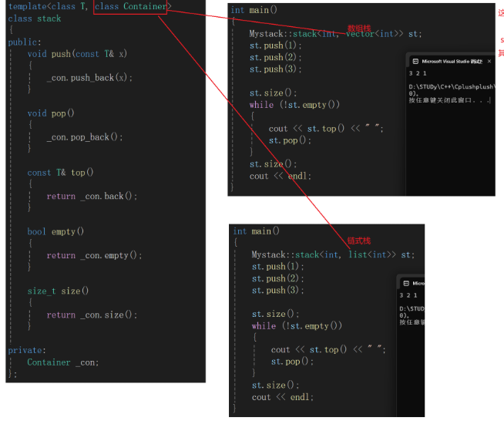Select the Microsoft Visual Studio 调试 console tab

tap(452, 62)
